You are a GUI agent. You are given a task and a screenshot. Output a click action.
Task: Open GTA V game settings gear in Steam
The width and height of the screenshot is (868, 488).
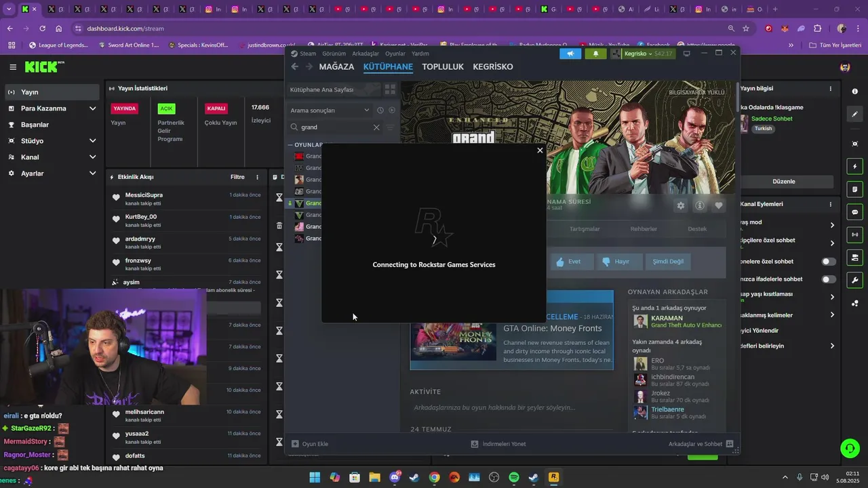[x=681, y=205]
